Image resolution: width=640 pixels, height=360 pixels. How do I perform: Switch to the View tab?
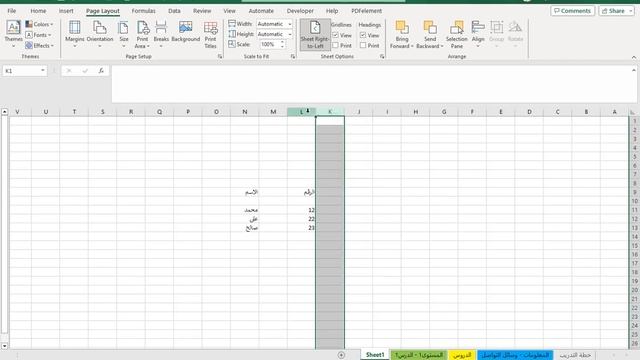pyautogui.click(x=229, y=11)
